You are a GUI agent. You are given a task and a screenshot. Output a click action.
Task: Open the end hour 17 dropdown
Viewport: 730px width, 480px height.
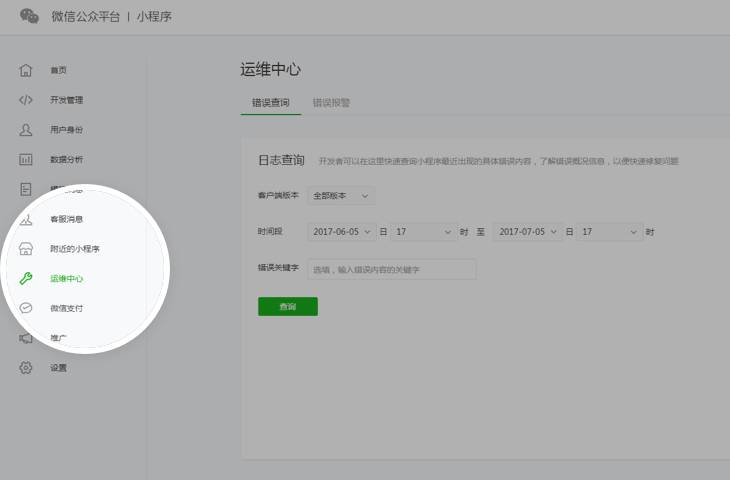pos(609,232)
